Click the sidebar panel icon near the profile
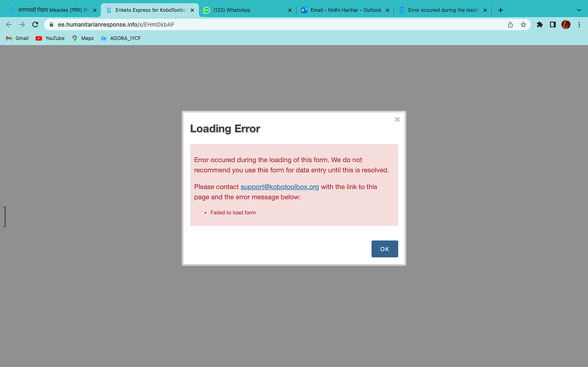 552,24
